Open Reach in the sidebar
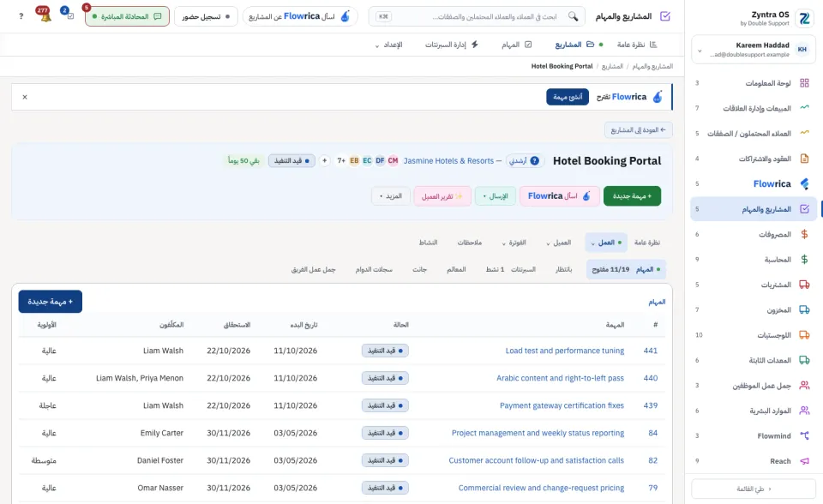Screen dimensions: 823x504 754,461
